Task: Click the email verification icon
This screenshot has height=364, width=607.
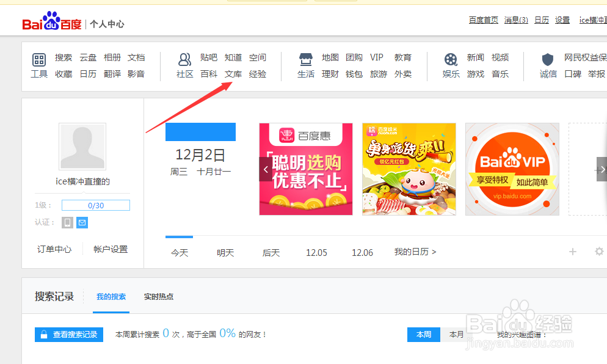Action: pos(82,222)
